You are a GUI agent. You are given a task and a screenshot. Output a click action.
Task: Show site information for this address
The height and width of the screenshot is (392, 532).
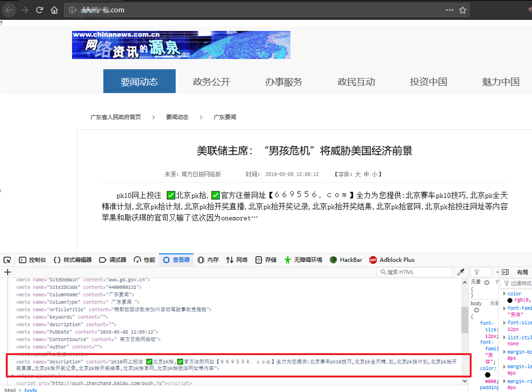(72, 10)
